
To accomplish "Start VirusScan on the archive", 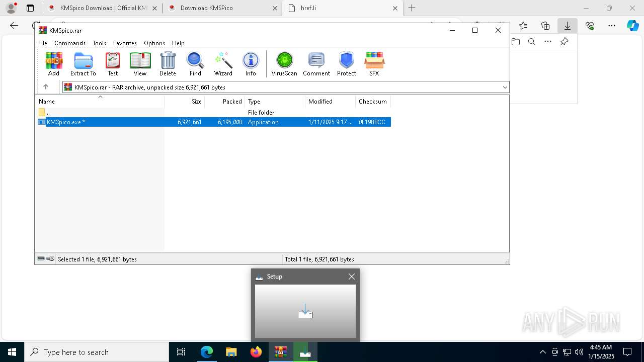I will tap(284, 64).
